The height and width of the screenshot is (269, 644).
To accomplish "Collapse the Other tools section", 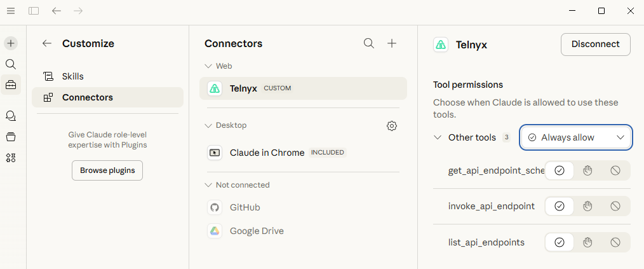I will click(438, 137).
